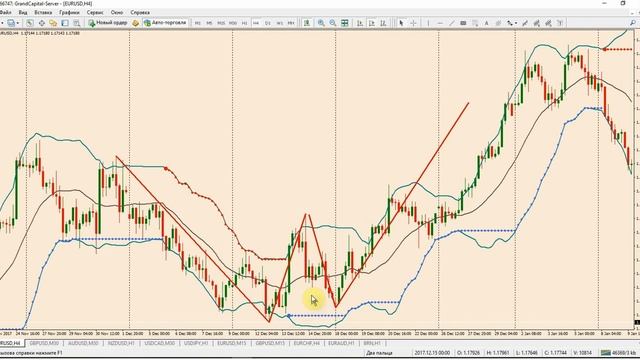Toggle the Авто-торговля button

[x=165, y=23]
